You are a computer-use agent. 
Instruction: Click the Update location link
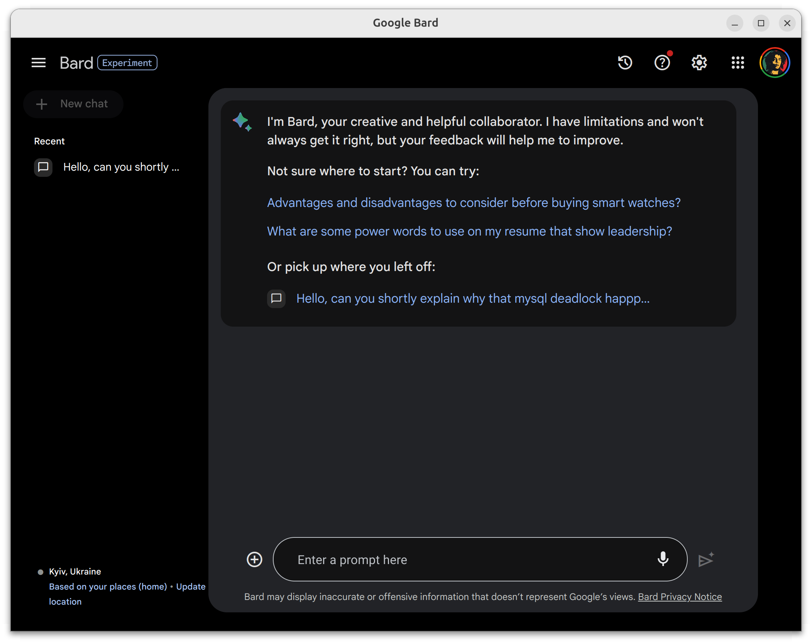tap(191, 586)
